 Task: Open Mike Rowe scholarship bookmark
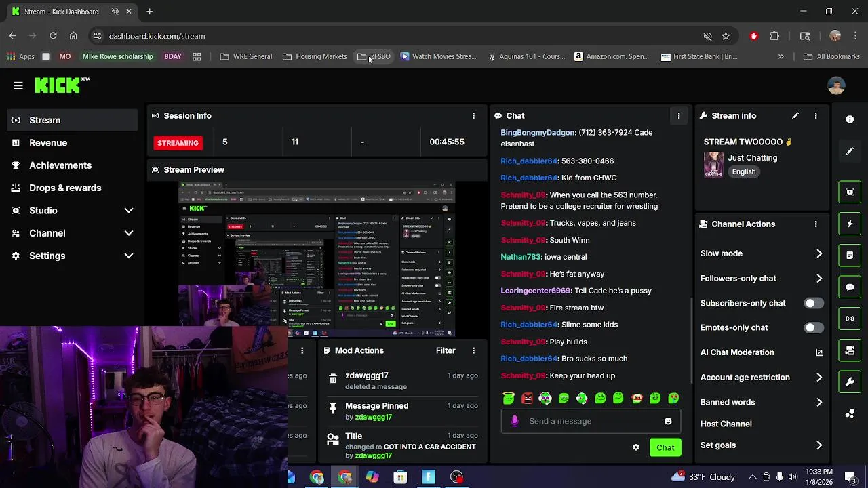click(117, 56)
